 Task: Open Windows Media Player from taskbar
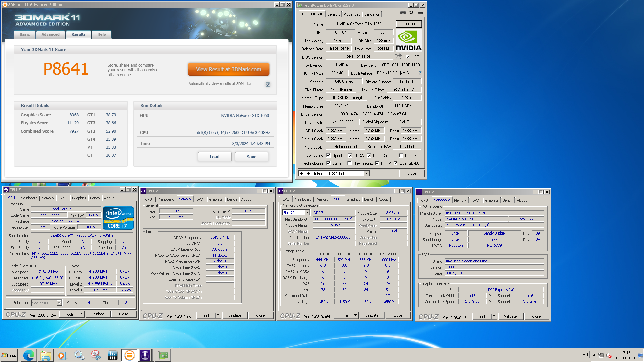[62, 355]
